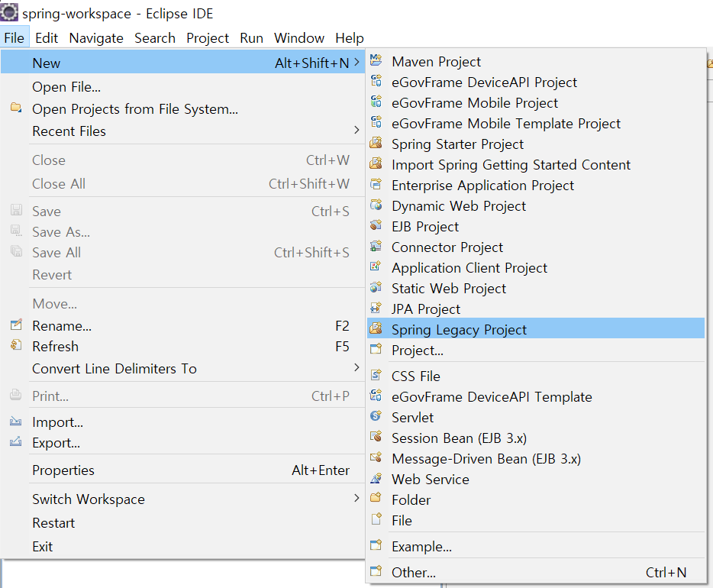
Task: Click the Recent Files label
Action: (x=69, y=131)
